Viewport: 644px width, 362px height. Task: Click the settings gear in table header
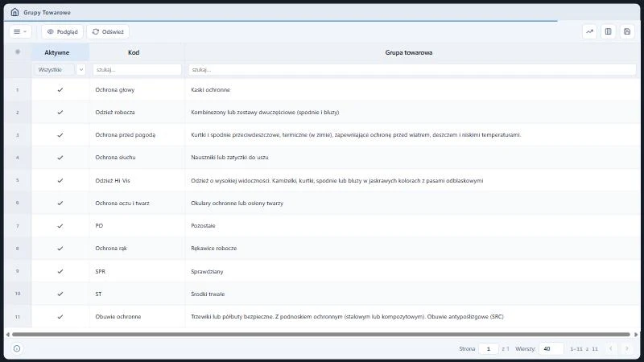point(18,51)
